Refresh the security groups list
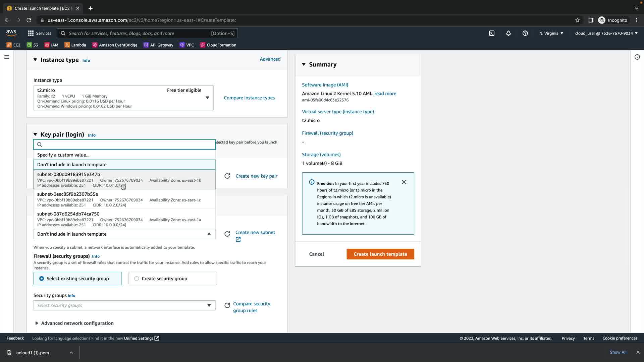The height and width of the screenshot is (362, 644). pyautogui.click(x=227, y=305)
